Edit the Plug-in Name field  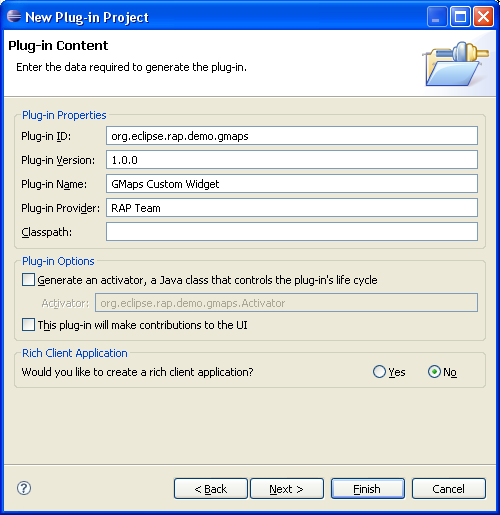[x=292, y=184]
